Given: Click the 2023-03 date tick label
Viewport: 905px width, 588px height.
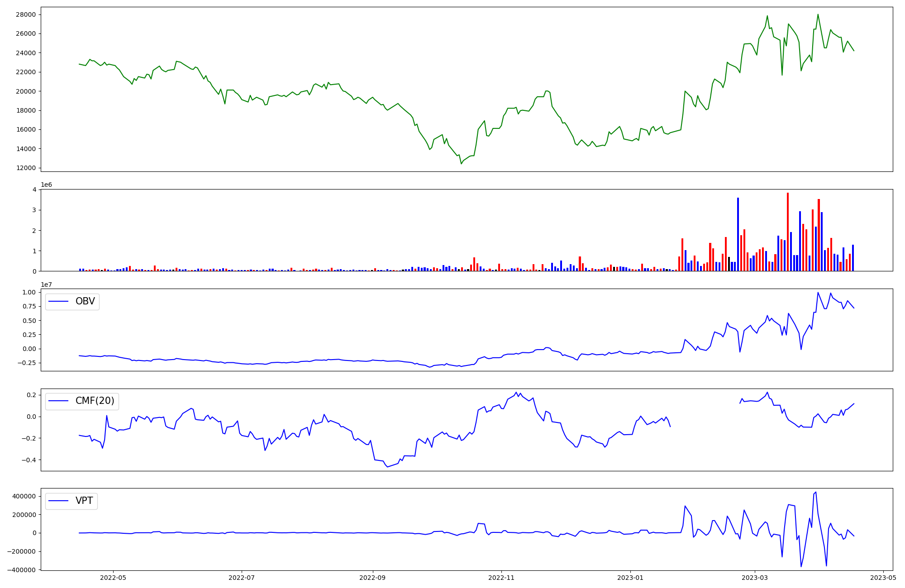Looking at the screenshot, I should (x=755, y=578).
